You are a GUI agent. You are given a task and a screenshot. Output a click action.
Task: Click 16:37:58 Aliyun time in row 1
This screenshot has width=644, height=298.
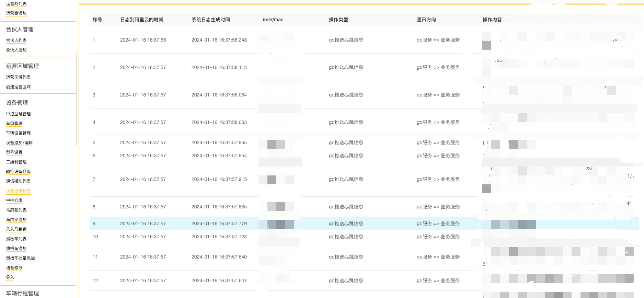(x=143, y=40)
